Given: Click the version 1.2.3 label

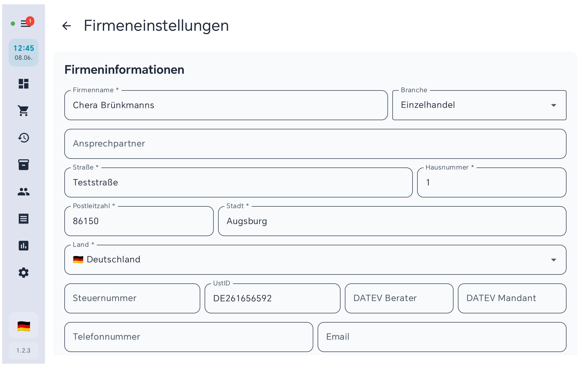Looking at the screenshot, I should tap(24, 351).
